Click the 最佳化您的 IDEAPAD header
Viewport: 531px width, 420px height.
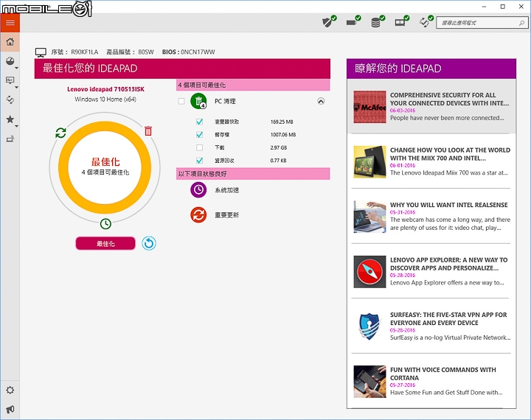[182, 69]
